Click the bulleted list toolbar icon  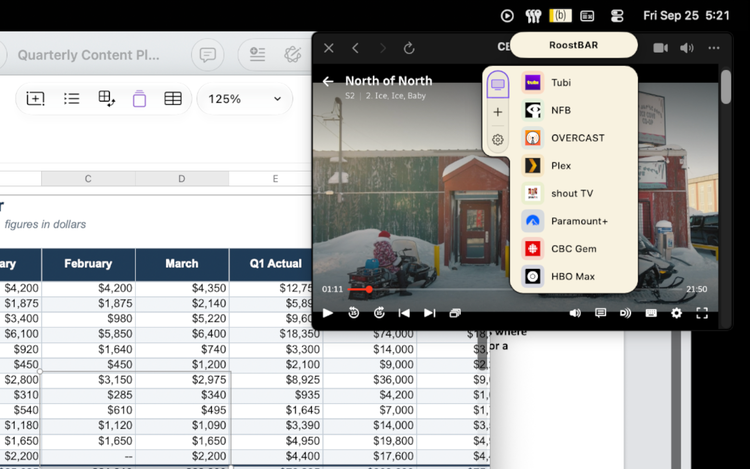(71, 99)
